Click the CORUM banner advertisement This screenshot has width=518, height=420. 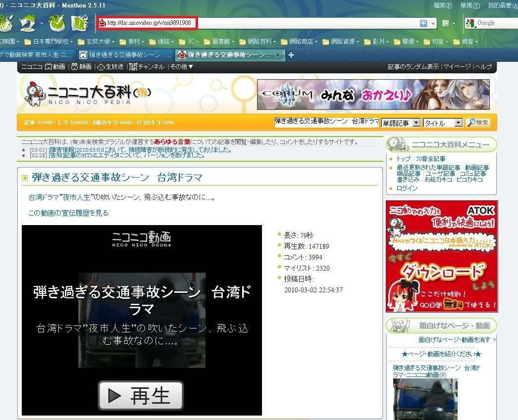point(373,94)
